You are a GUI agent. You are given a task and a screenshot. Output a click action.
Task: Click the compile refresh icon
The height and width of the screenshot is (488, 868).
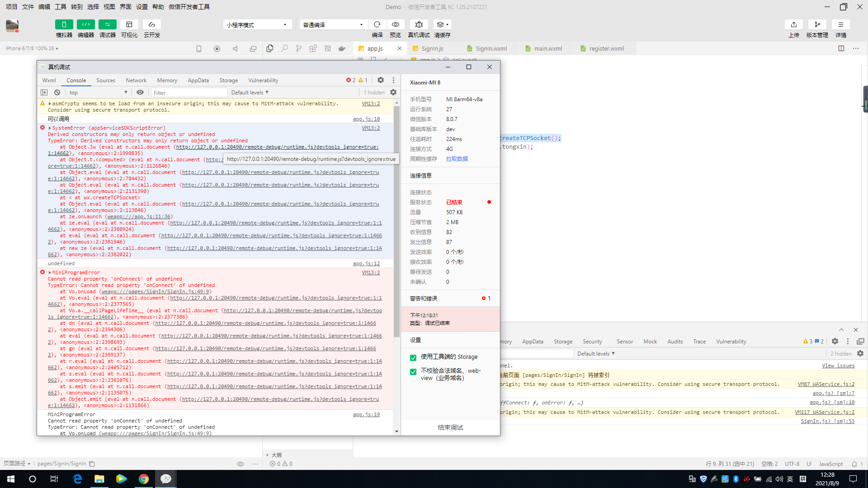[377, 24]
